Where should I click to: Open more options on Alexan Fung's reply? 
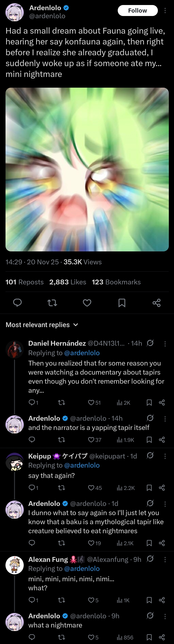point(165,559)
